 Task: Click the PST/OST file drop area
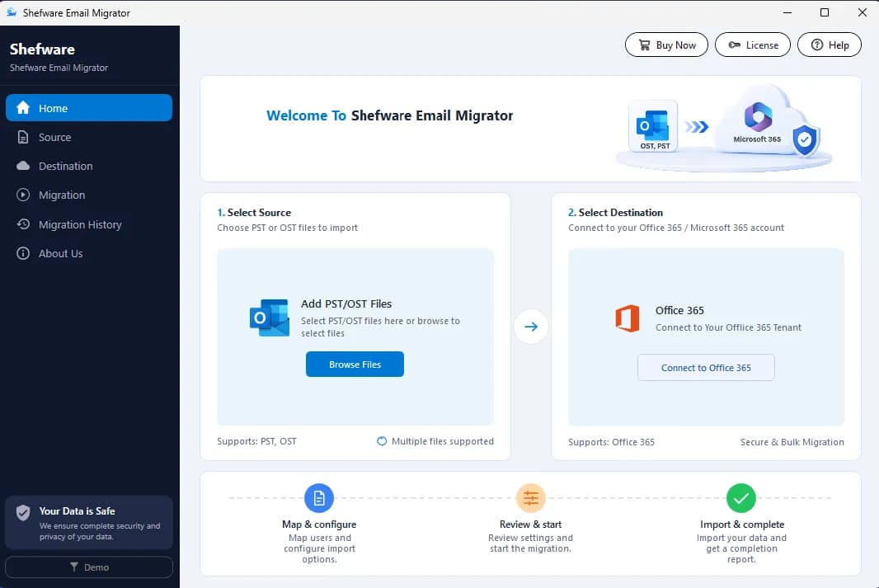click(x=355, y=336)
